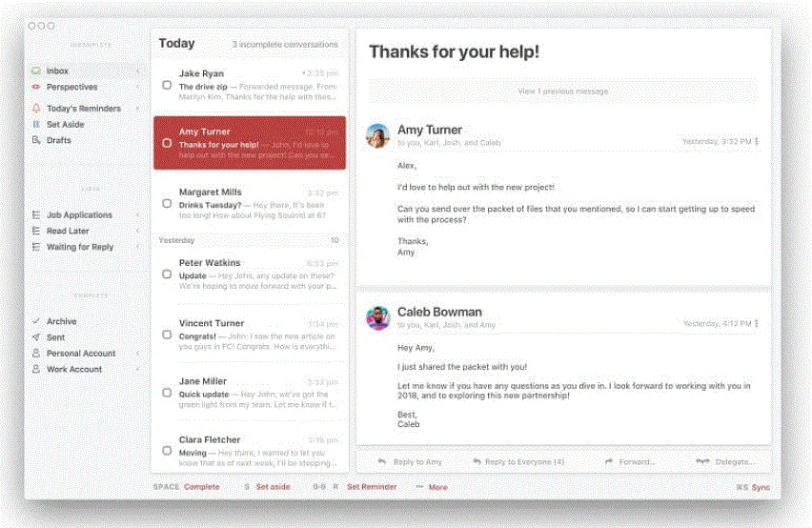Click the More ellipsis icon
Viewport: 812px width, 528px height.
tap(420, 487)
